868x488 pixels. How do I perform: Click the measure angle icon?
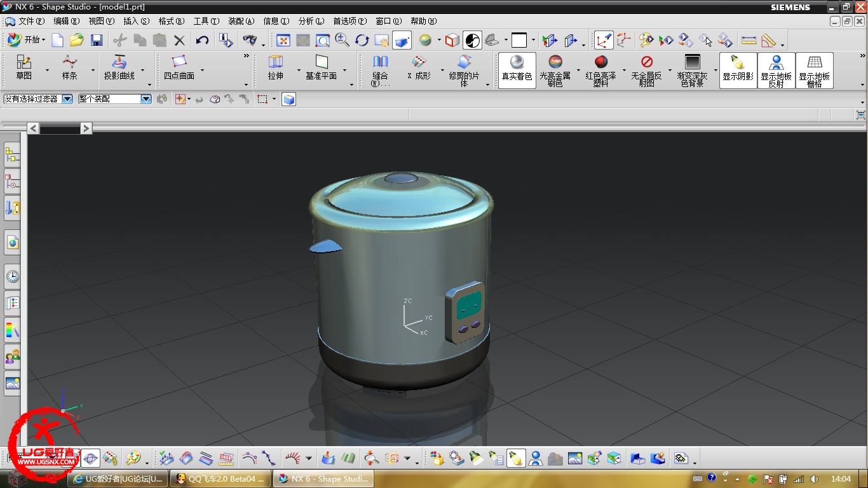click(768, 41)
